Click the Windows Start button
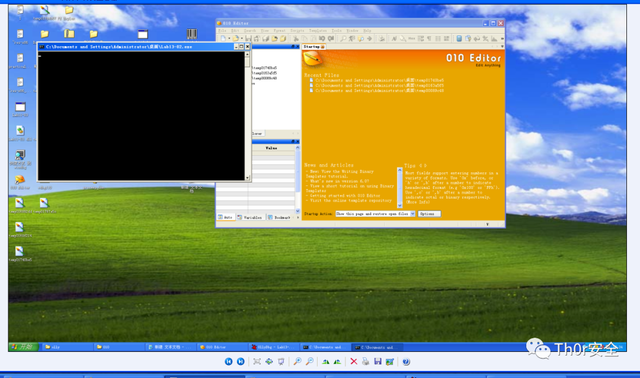640x378 pixels. (x=24, y=347)
